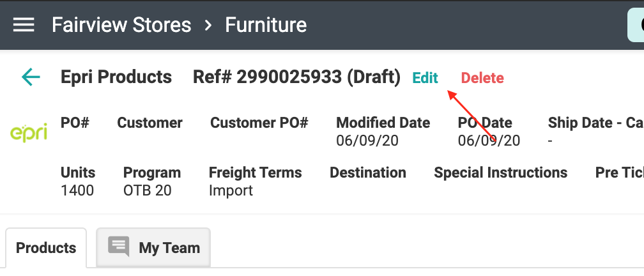The height and width of the screenshot is (276, 644).
Task: Click the Epri Products heading
Action: coord(116,77)
